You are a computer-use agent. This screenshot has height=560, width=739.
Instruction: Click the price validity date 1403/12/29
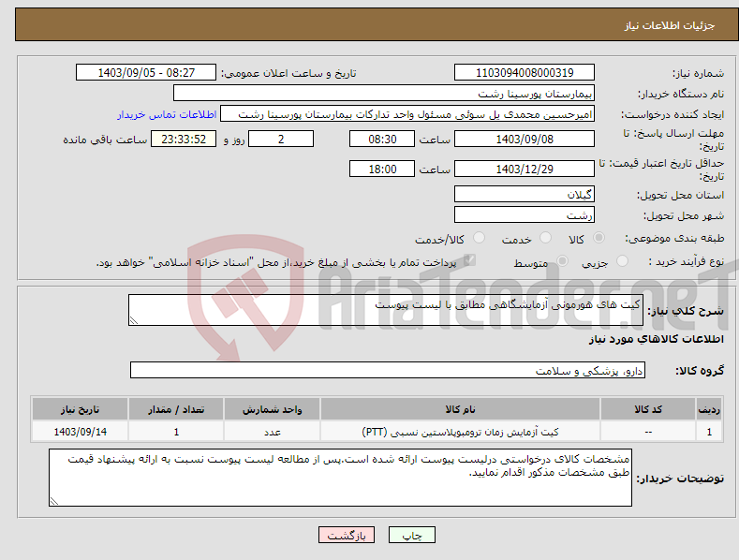pyautogui.click(x=525, y=169)
